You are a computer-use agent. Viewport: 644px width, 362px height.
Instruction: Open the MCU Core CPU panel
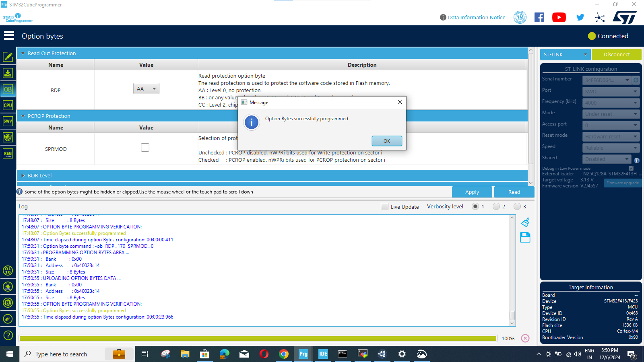tap(8, 105)
